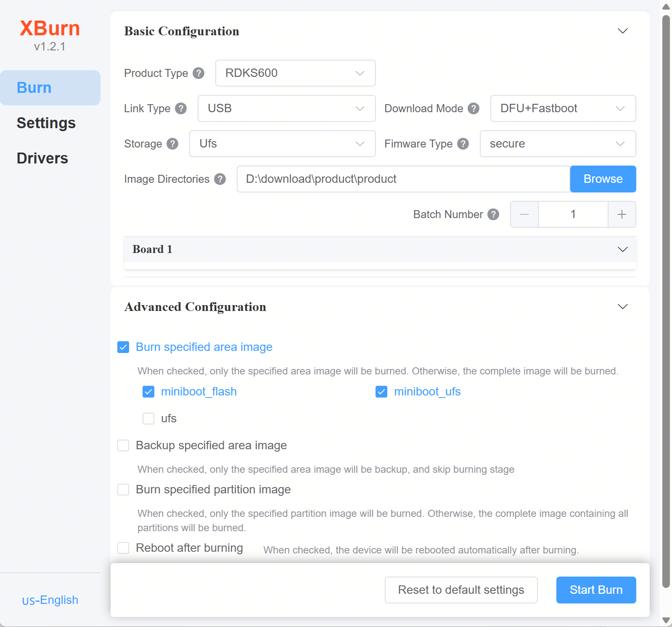Click the Start Burn button
Viewport: 672px width, 627px height.
596,590
